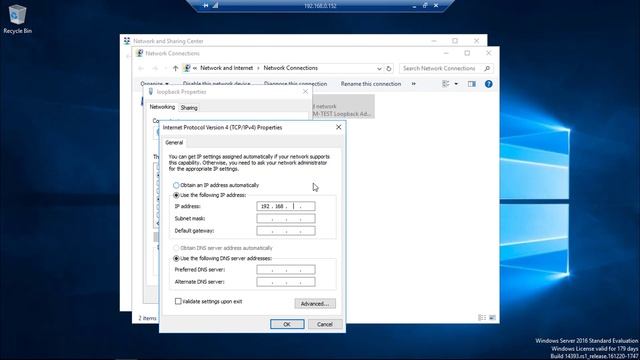Click the 192.168.0.132 remote session title
640x360 pixels.
click(320, 6)
